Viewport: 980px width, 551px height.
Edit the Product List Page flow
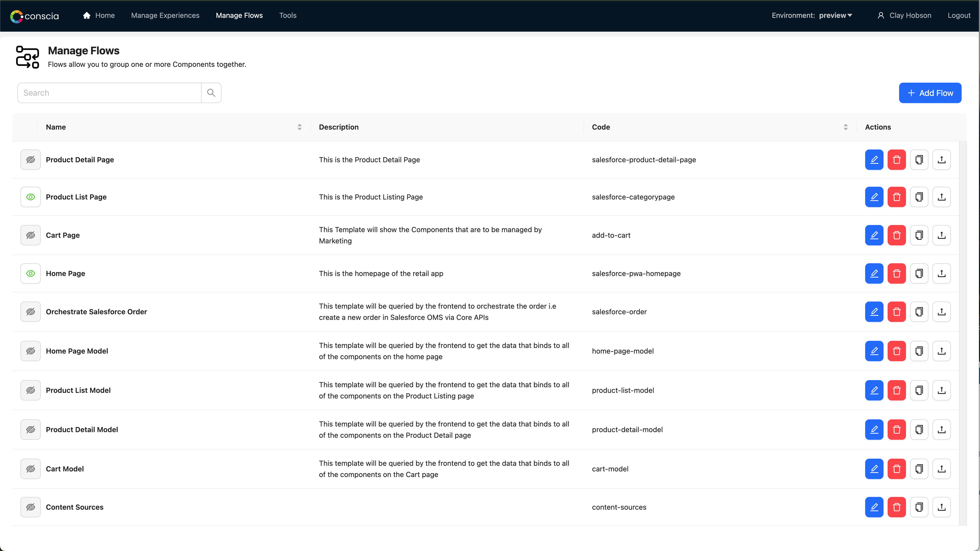(874, 197)
